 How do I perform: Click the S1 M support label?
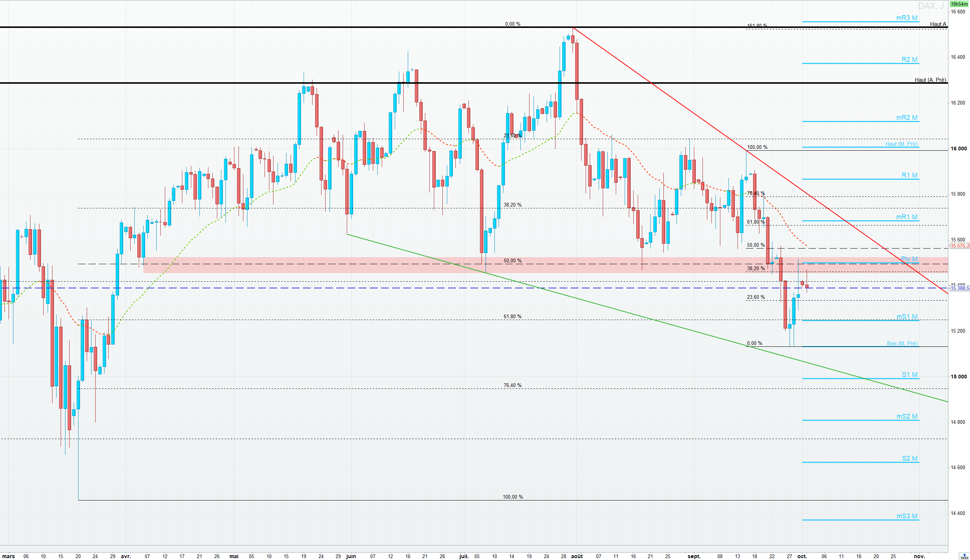(x=909, y=375)
